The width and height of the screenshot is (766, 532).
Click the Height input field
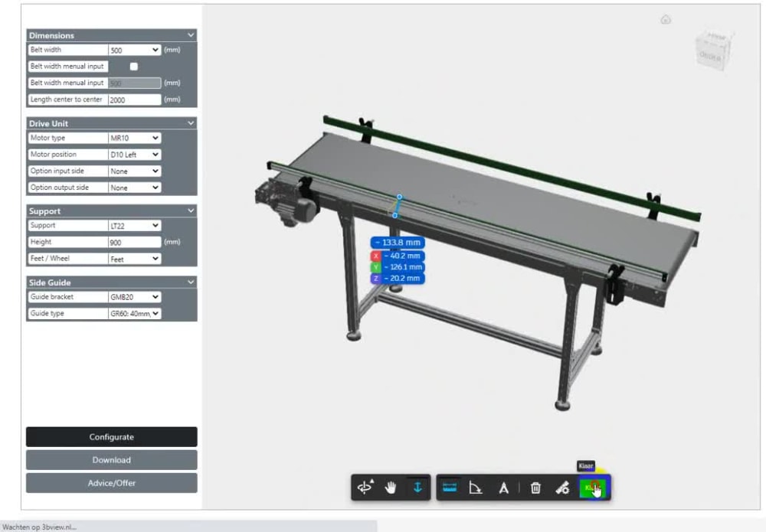(134, 243)
